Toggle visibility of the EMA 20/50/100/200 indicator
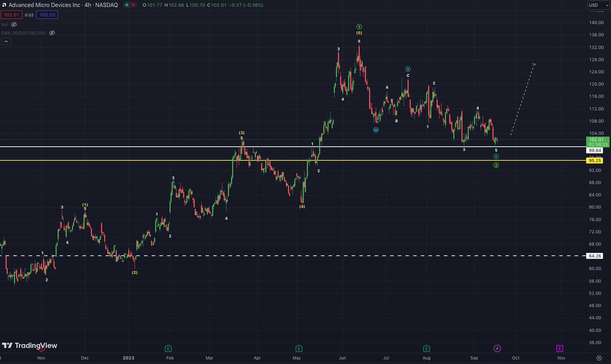The height and width of the screenshot is (364, 611). point(51,33)
